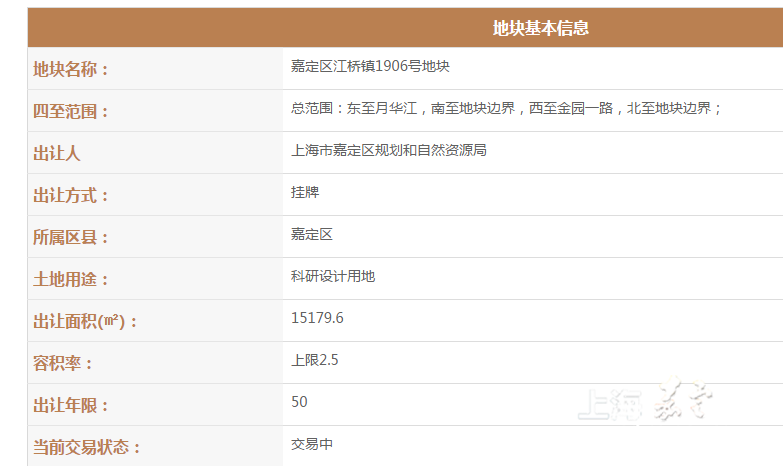Click the 地块基本信息 table header

pos(540,28)
